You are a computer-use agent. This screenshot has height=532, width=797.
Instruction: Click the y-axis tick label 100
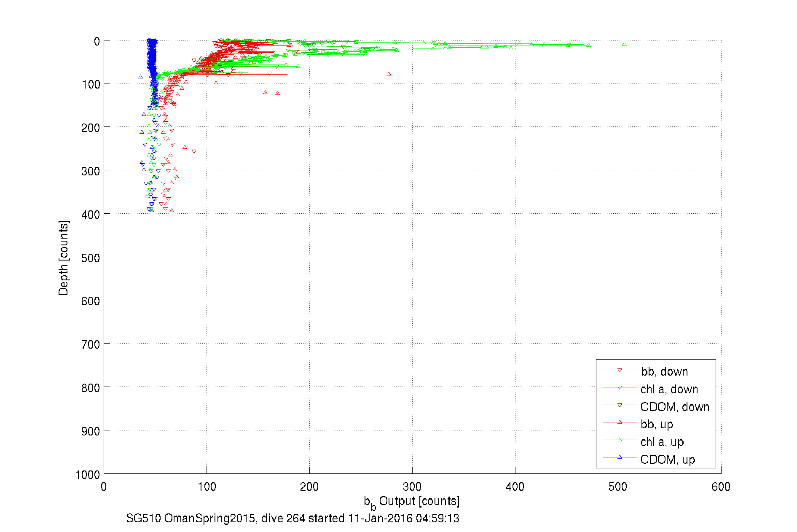(x=91, y=84)
